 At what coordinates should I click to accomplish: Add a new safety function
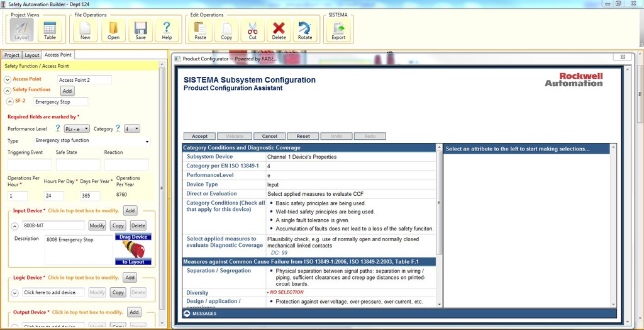67,91
